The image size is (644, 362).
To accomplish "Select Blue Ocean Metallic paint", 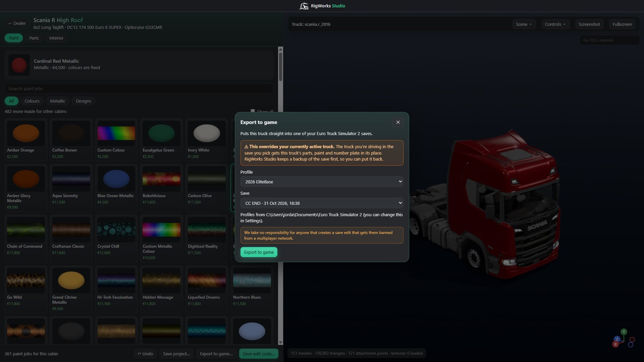I will coord(116,188).
